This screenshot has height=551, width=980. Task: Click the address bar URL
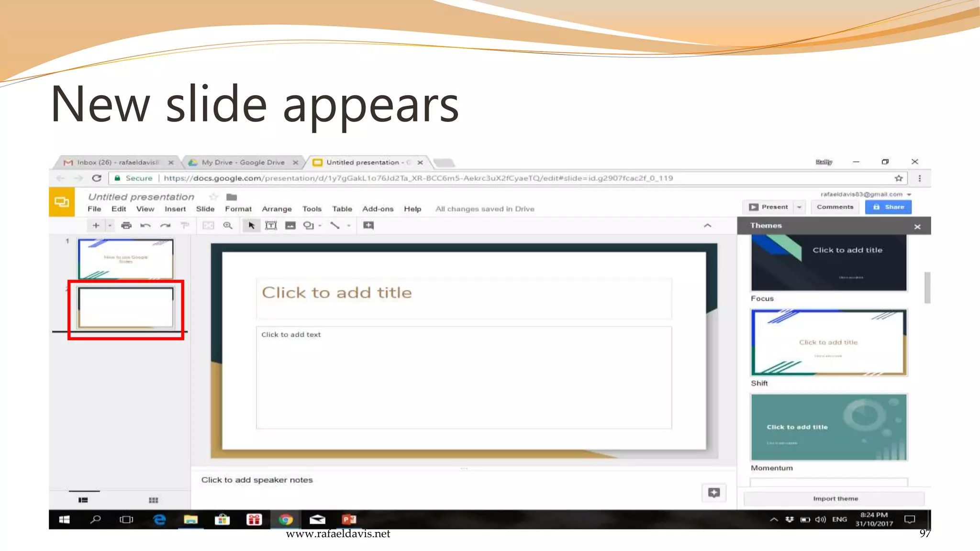[418, 178]
